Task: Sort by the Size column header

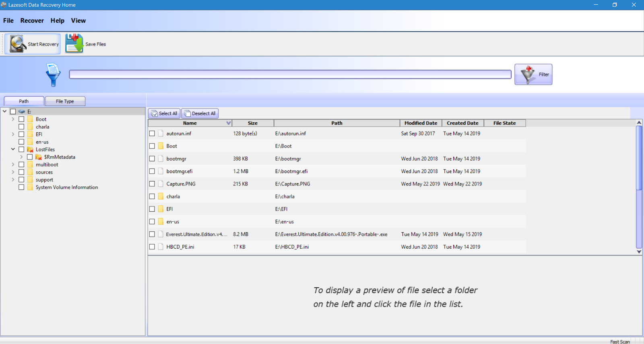Action: tap(253, 123)
